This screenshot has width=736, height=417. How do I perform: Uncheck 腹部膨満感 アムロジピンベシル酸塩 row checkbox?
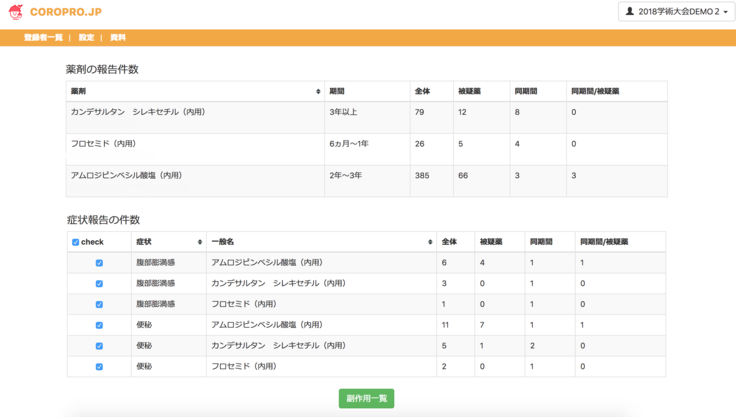pyautogui.click(x=99, y=262)
